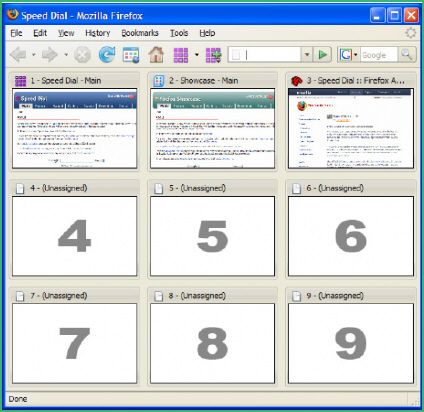The width and height of the screenshot is (424, 412).
Task: Click the 'Done' status bar text
Action: (18, 399)
